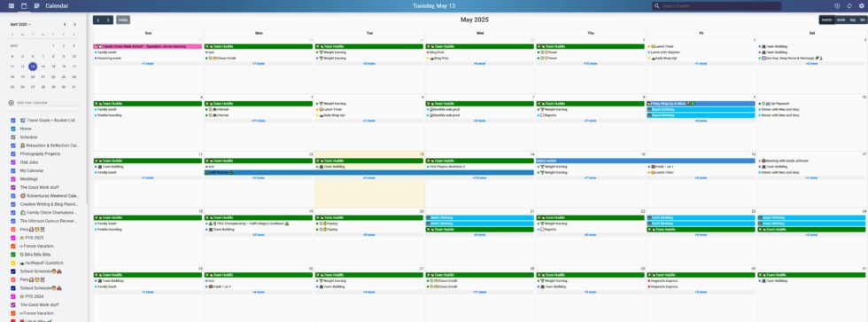Click the search magnifier icon
868x322 pixels.
tap(657, 6)
